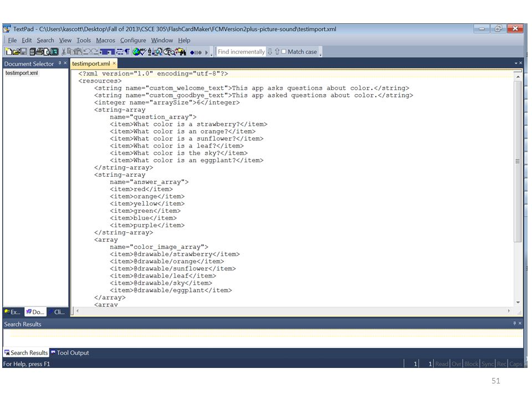This screenshot has width=532, height=399.
Task: Open the Tools menu
Action: pos(84,40)
